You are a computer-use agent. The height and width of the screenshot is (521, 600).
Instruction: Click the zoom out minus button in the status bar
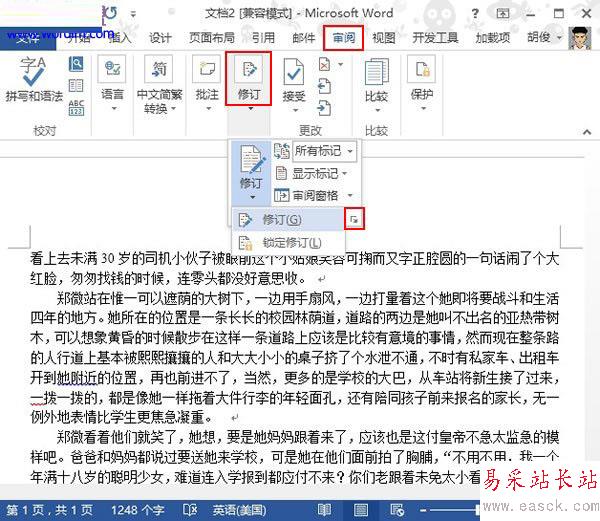point(423,510)
